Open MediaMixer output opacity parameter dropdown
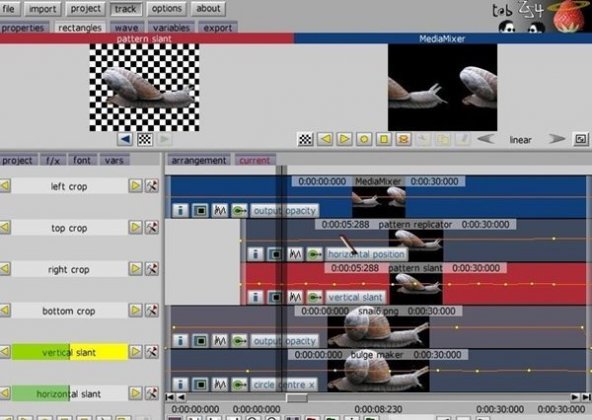This screenshot has height=420, width=592. point(285,210)
